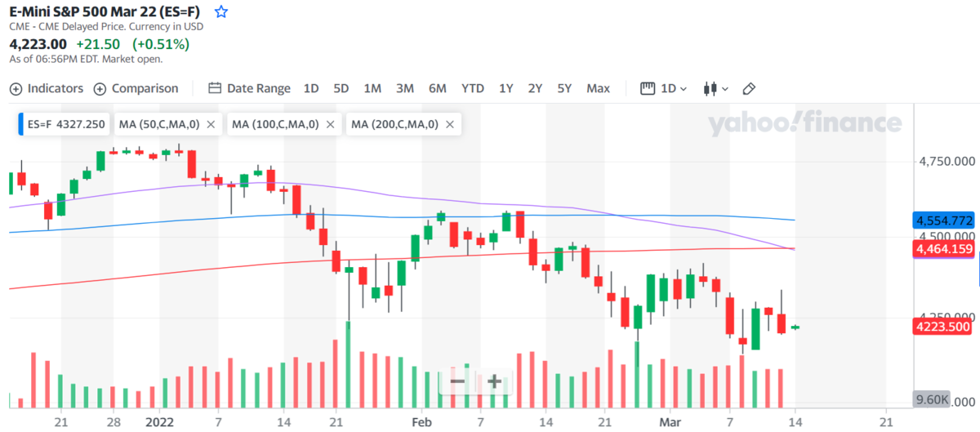This screenshot has width=980, height=432.
Task: Click the MA (50,C,MA,0) label
Action: click(159, 124)
